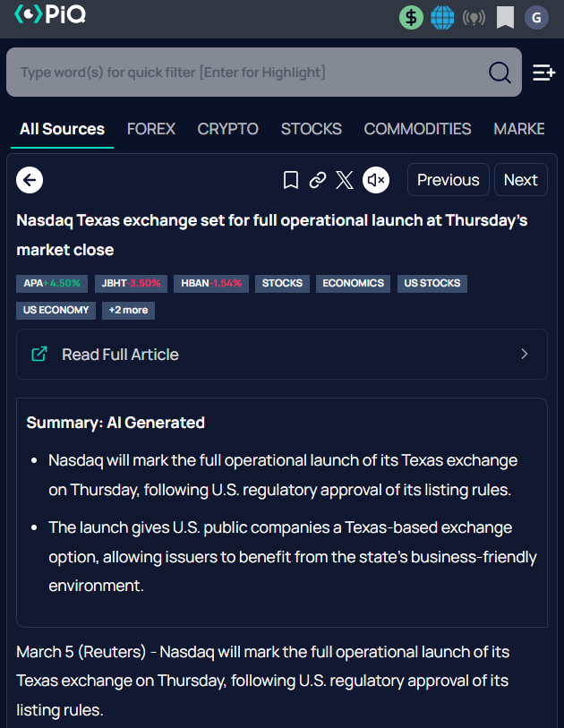Viewport: 564px width, 728px height.
Task: Click the external link icon beside Read Full Article
Action: point(39,354)
